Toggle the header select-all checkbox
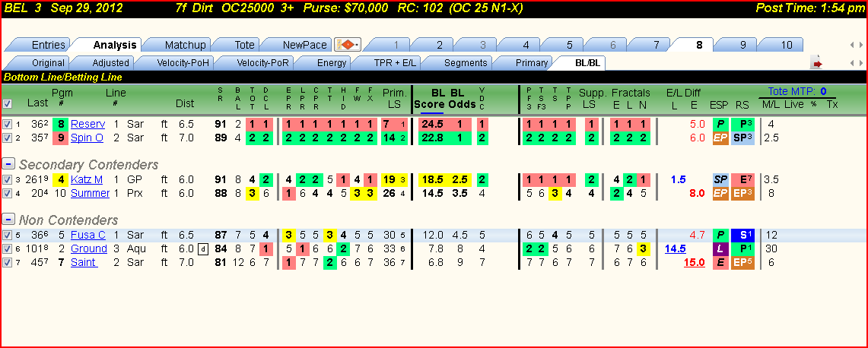Viewport: 868px width, 348px height. (7, 103)
